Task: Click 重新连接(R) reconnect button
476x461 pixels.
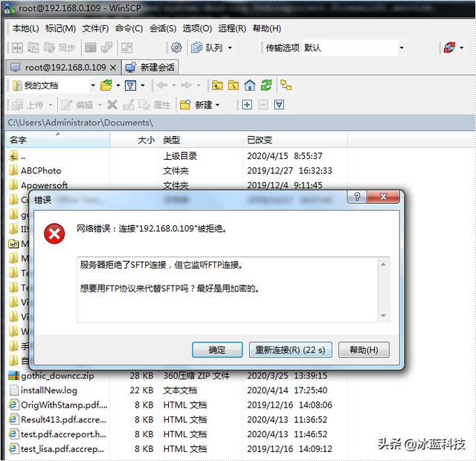Action: tap(290, 350)
